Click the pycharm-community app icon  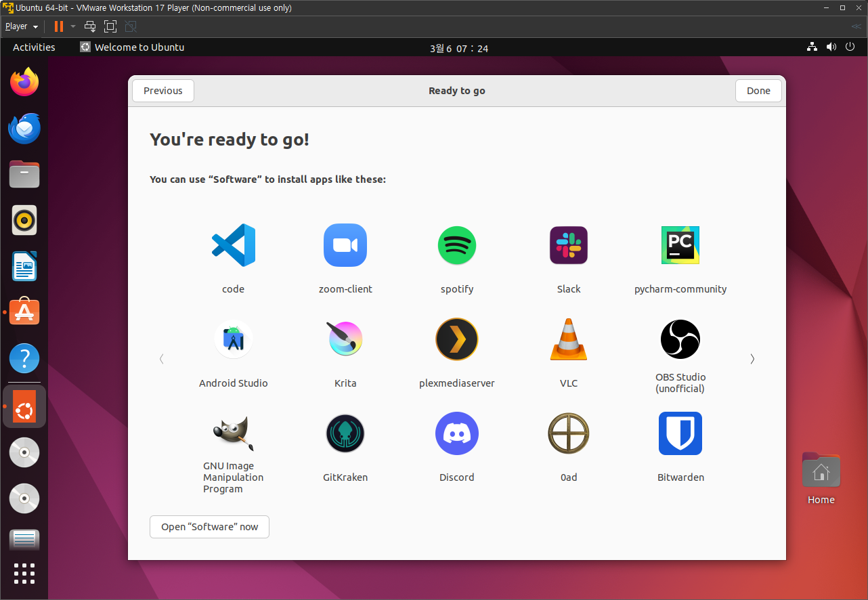pos(680,245)
